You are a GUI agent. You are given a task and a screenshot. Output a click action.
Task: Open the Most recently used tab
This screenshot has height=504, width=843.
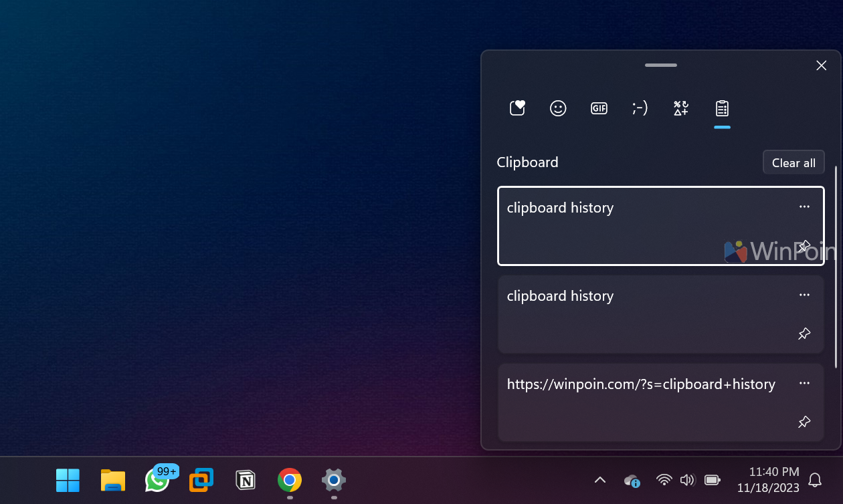tap(517, 108)
